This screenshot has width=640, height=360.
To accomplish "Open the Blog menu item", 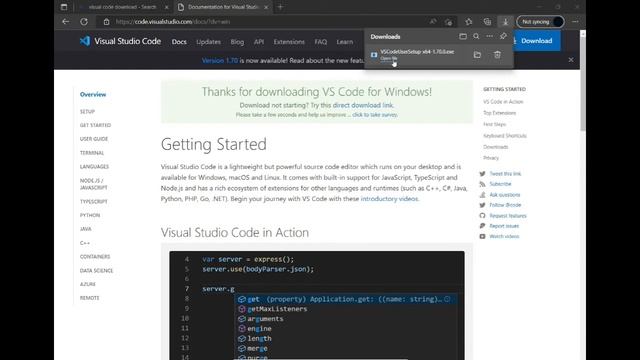I will [237, 42].
